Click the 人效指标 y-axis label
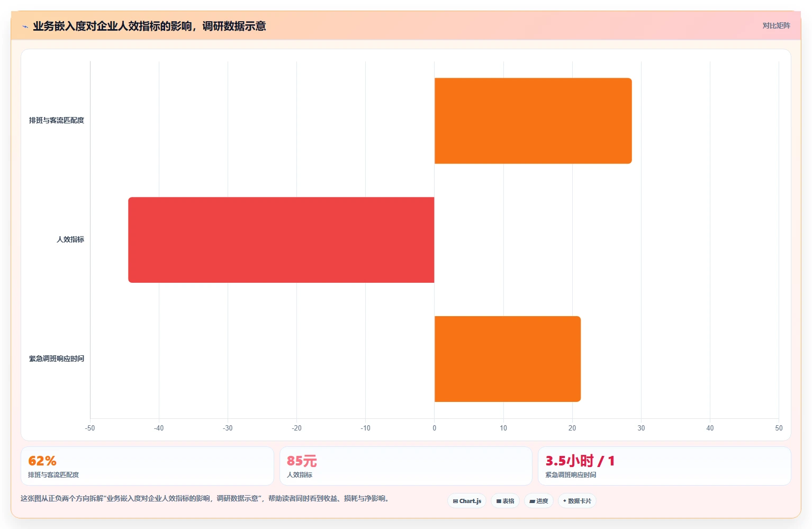This screenshot has width=812, height=529. tap(70, 240)
